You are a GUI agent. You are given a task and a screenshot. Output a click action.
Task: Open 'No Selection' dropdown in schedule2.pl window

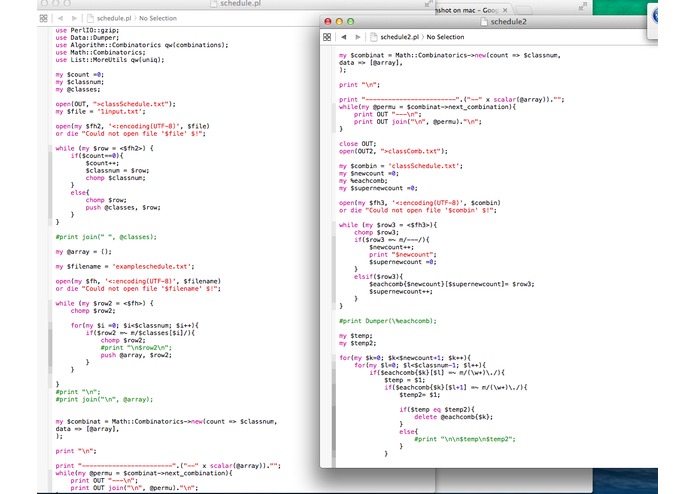(445, 37)
